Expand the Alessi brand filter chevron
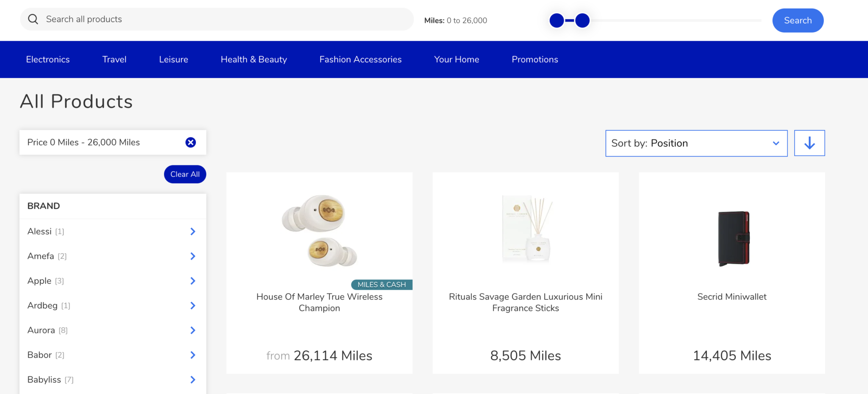868x394 pixels. pos(193,232)
